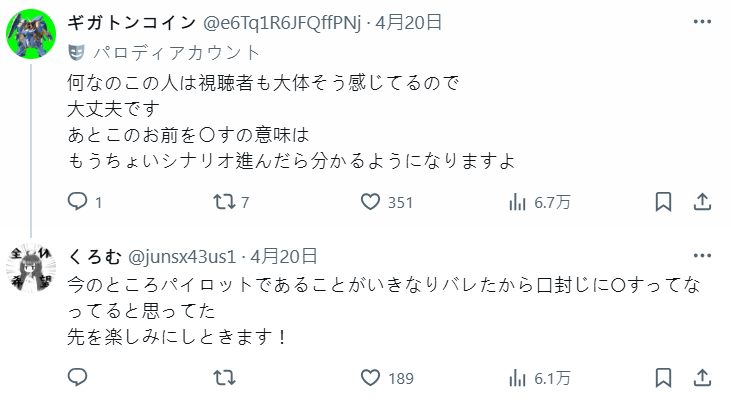
Task: Bookmark くろむ's tweet
Action: [662, 377]
